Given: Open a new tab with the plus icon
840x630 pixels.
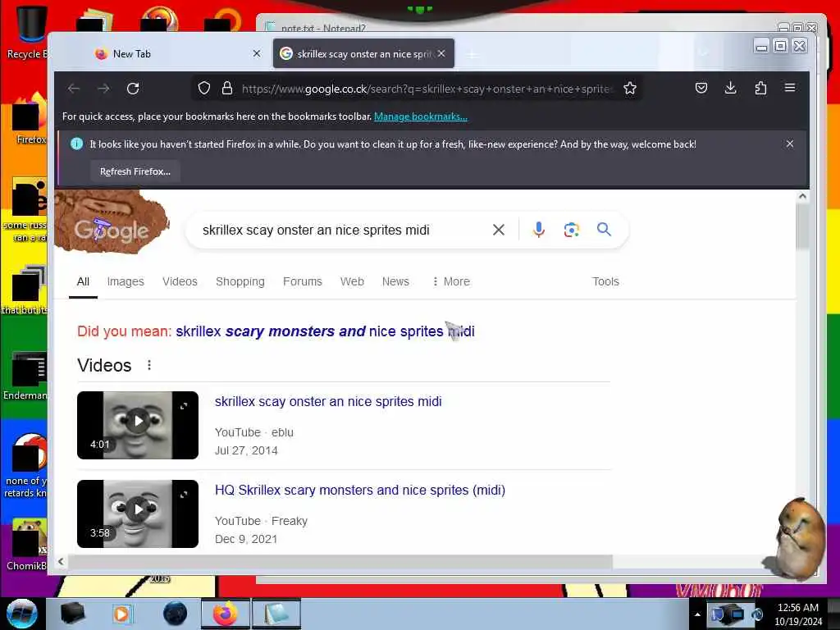Looking at the screenshot, I should tap(472, 55).
